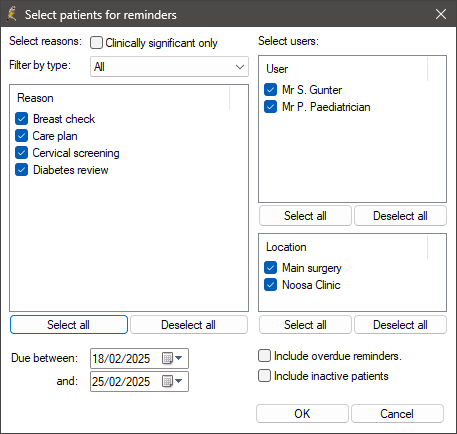The image size is (457, 434).
Task: Click the app bird icon in title bar
Action: pos(12,14)
